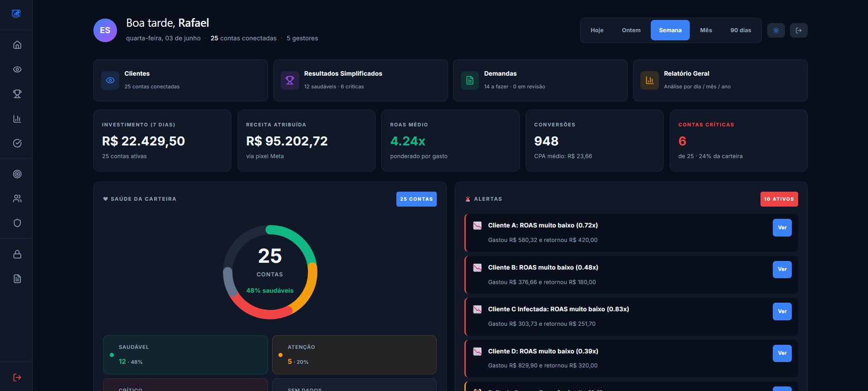This screenshot has height=391, width=868.
Task: Click the top-right sign-out icon button
Action: [x=799, y=30]
